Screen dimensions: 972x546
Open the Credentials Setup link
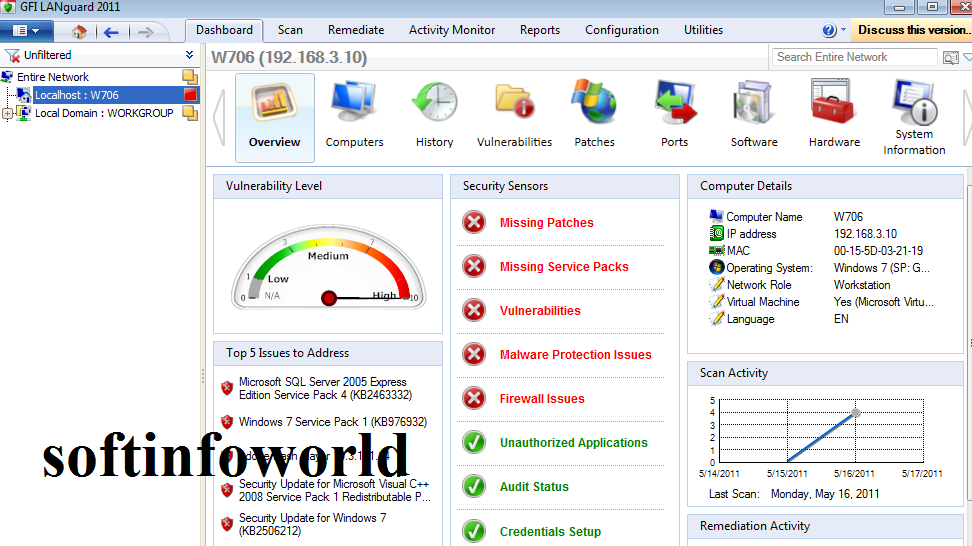(x=550, y=531)
